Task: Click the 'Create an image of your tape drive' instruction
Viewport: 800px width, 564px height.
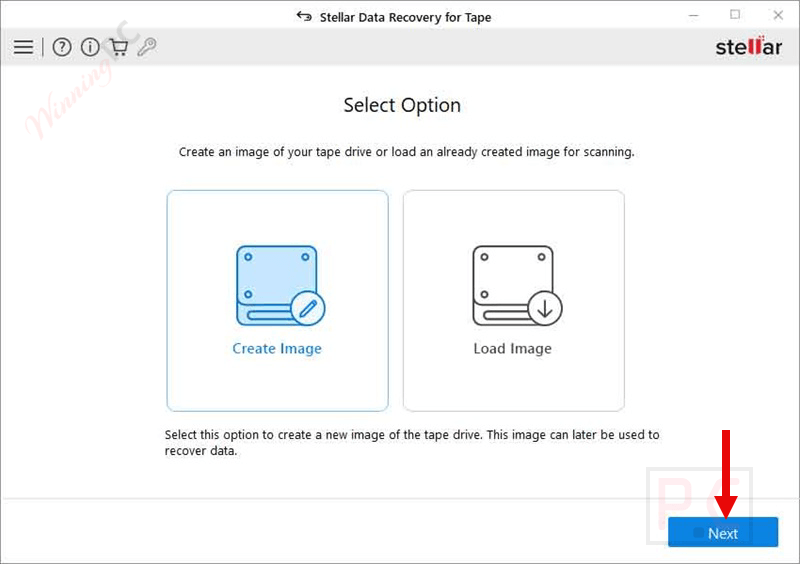Action: pyautogui.click(x=407, y=152)
